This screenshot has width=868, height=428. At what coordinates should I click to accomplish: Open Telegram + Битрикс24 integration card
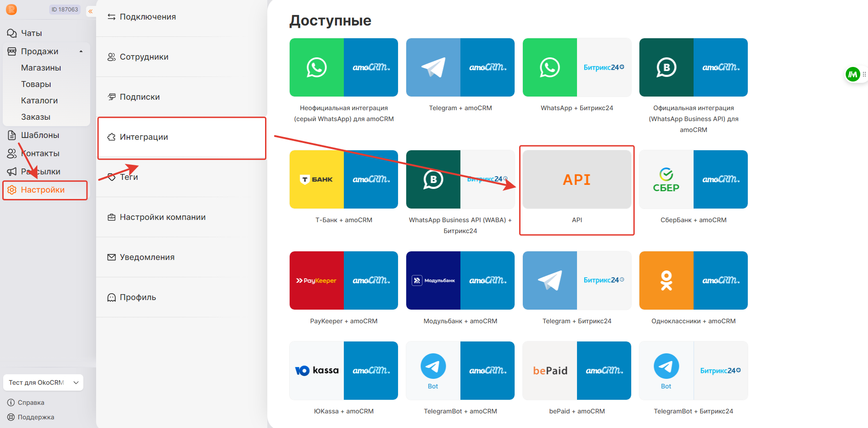577,280
